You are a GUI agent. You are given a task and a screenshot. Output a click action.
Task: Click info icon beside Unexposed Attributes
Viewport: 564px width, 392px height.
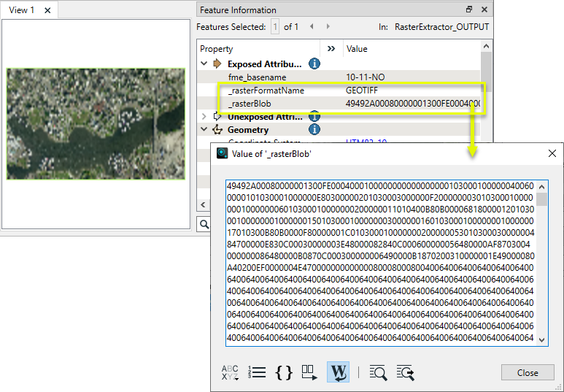(x=314, y=116)
